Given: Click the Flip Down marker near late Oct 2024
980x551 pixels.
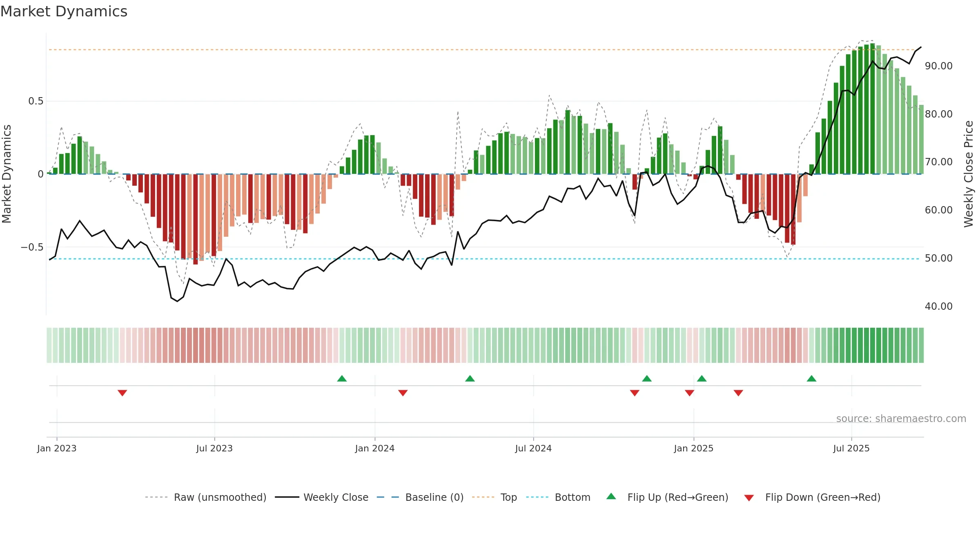Looking at the screenshot, I should (x=635, y=393).
